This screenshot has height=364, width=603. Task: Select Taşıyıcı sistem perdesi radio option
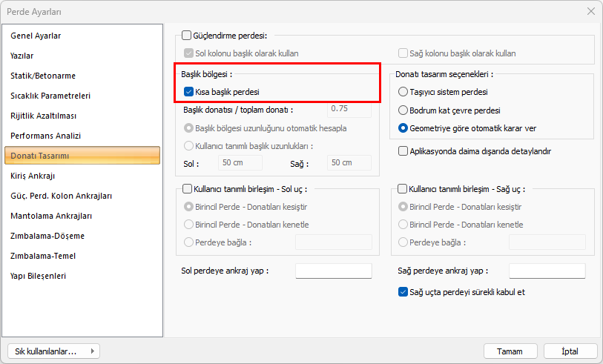tap(403, 92)
